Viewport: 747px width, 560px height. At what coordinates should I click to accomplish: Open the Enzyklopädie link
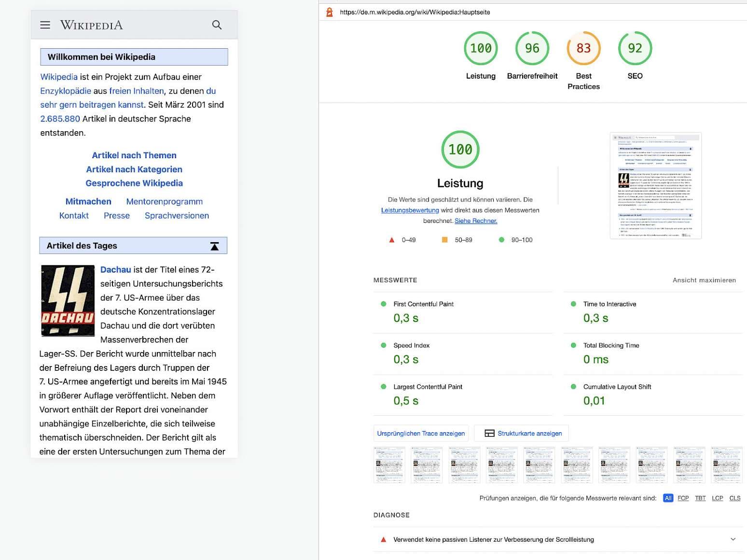pyautogui.click(x=66, y=91)
